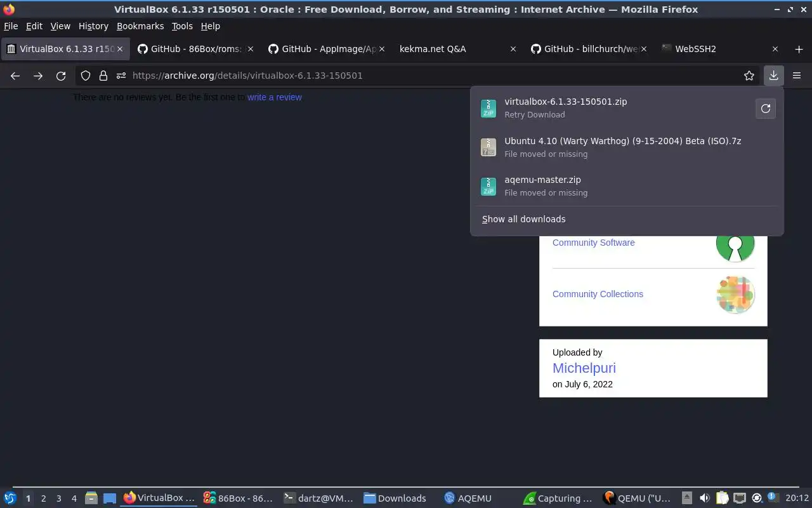Open the Downloads folder window in taskbar
The height and width of the screenshot is (508, 812).
coord(398,498)
